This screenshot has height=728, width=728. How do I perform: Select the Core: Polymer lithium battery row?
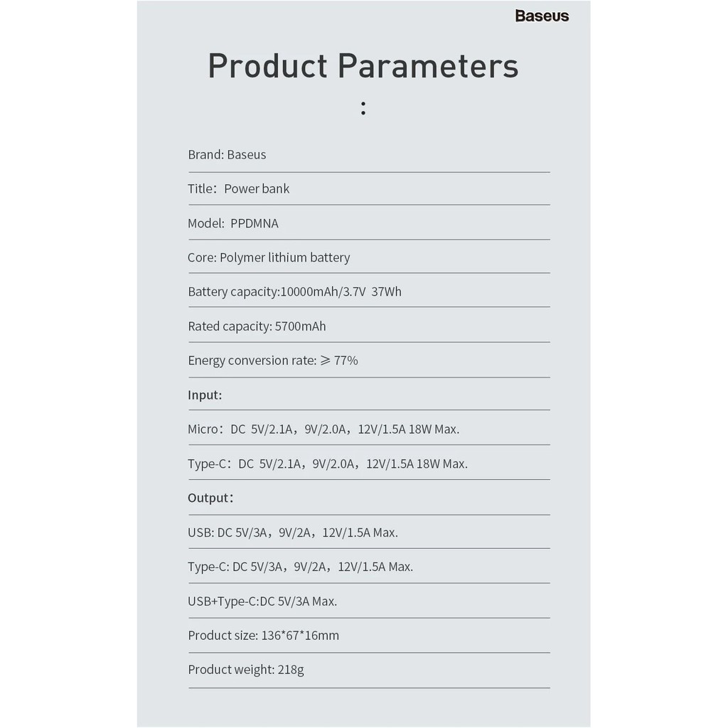[x=269, y=257]
